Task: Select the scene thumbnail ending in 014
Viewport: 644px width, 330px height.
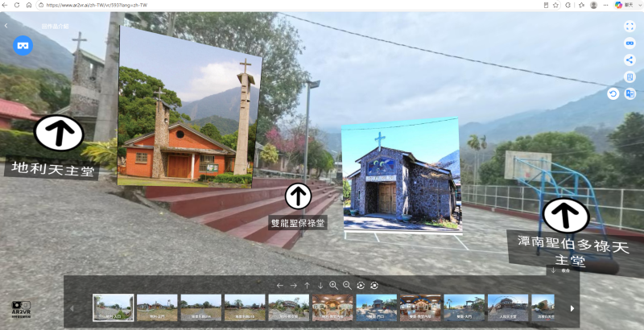Action: [x=200, y=307]
